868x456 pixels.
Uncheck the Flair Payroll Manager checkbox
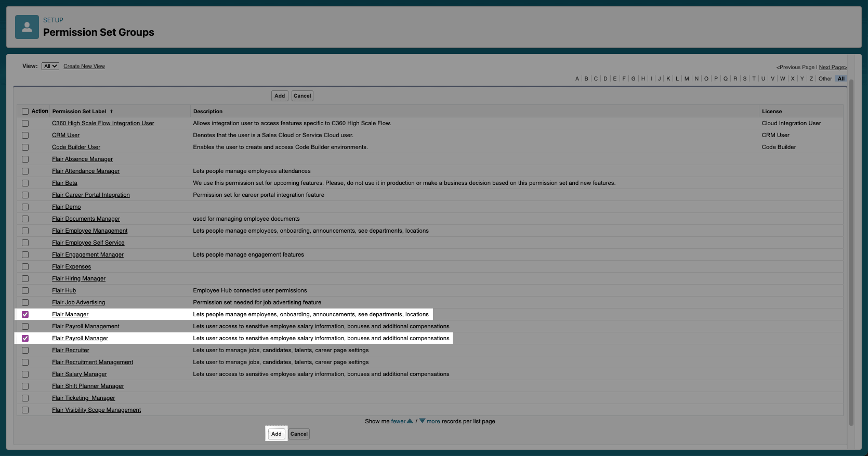[x=25, y=338]
